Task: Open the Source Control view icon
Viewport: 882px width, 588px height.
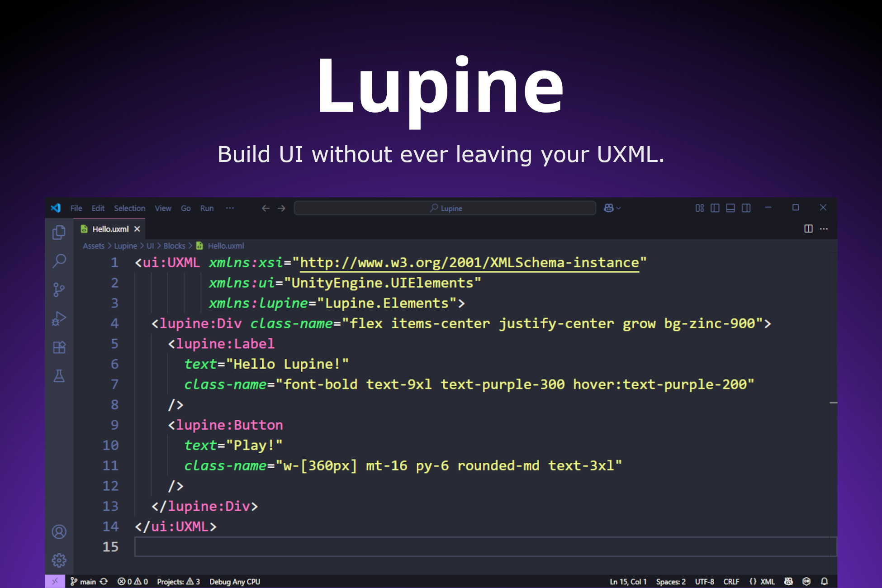Action: (x=59, y=289)
